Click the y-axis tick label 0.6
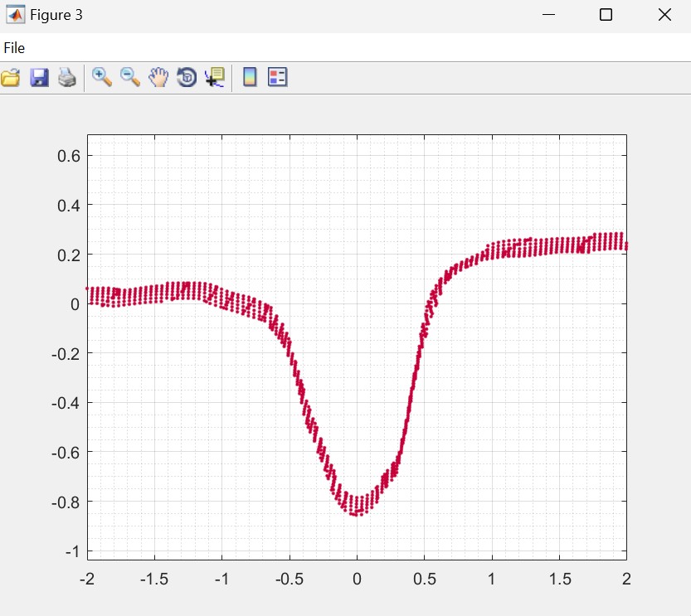 (x=68, y=156)
